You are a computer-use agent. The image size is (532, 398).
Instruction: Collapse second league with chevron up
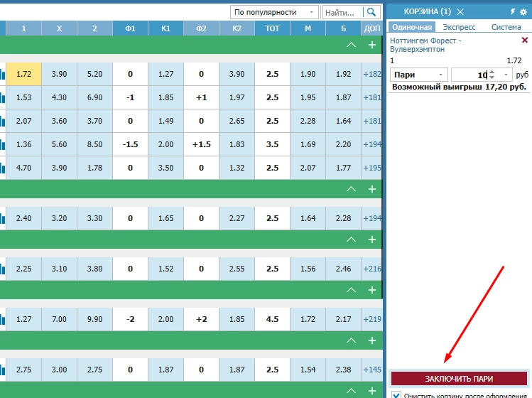(x=351, y=189)
